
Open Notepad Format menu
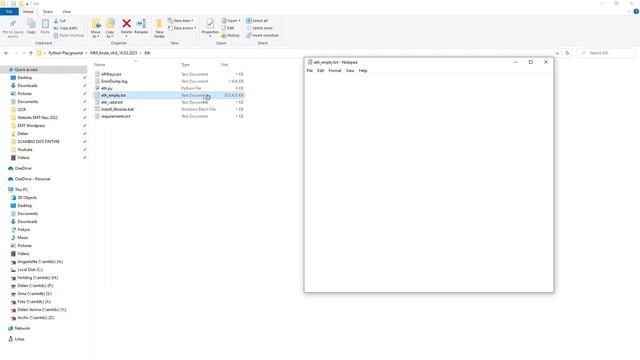click(335, 71)
